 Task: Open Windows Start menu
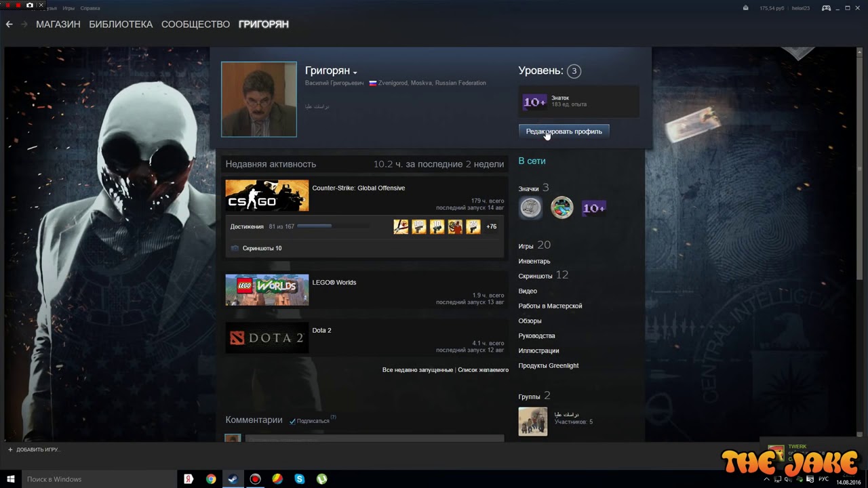tap(11, 479)
